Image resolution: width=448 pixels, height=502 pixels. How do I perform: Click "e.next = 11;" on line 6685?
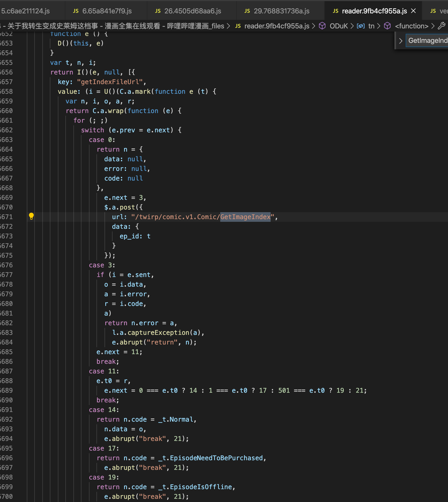click(x=119, y=352)
